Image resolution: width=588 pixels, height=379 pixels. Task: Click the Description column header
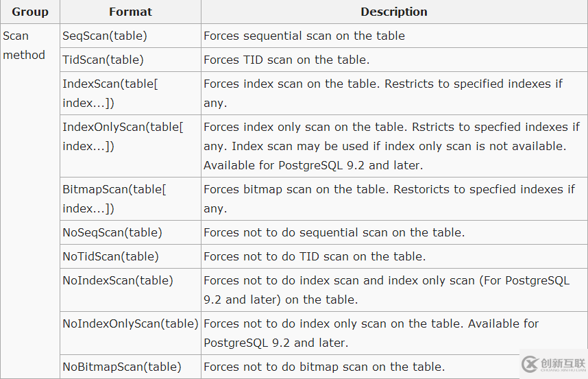(394, 12)
